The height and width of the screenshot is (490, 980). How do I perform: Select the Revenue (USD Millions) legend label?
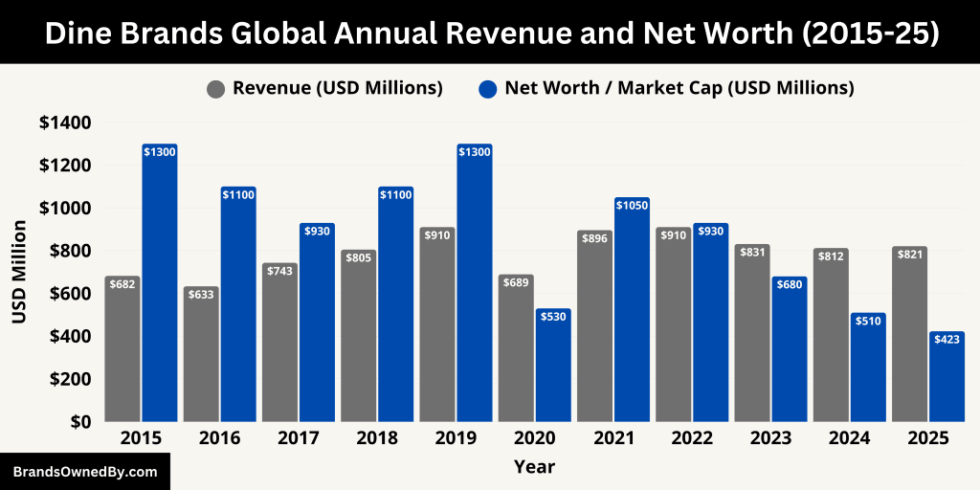tap(337, 88)
